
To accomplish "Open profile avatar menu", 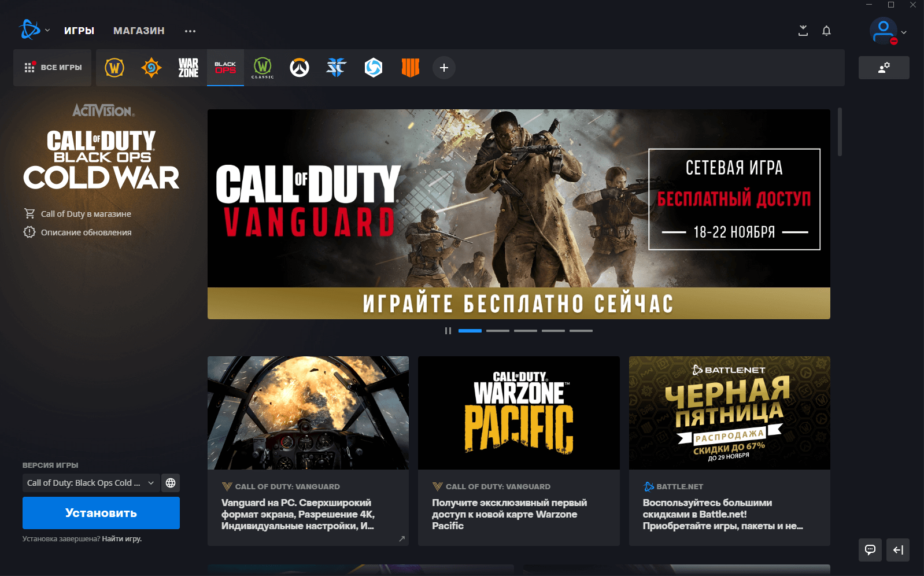I will click(884, 31).
